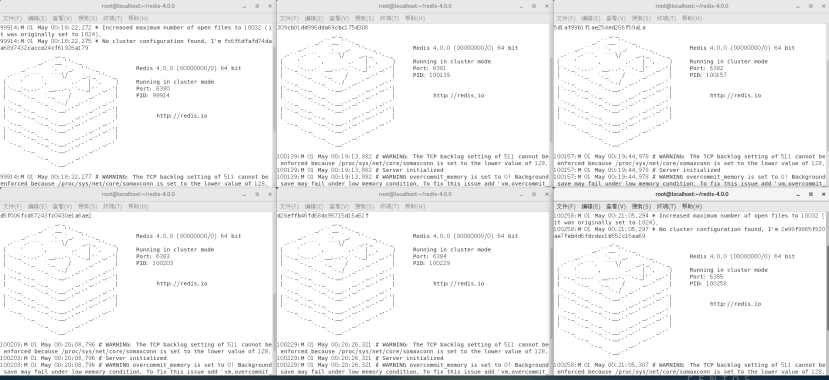Click http://redis.io in the port 6382 terminal
The height and width of the screenshot is (380, 829).
[735, 96]
